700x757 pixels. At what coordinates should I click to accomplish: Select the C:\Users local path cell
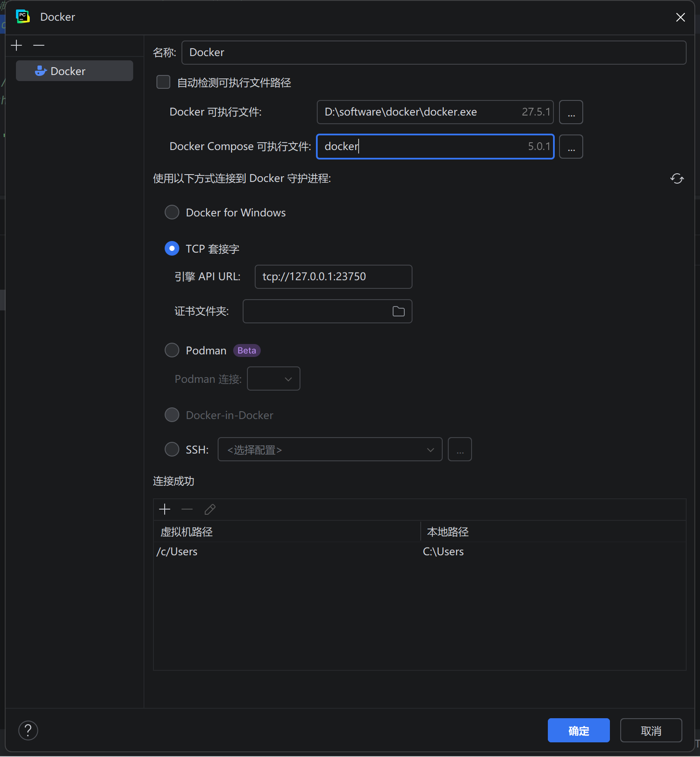[x=553, y=552]
